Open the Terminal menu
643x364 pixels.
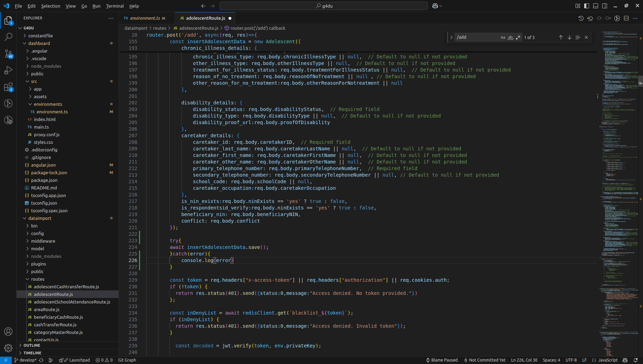(x=115, y=6)
